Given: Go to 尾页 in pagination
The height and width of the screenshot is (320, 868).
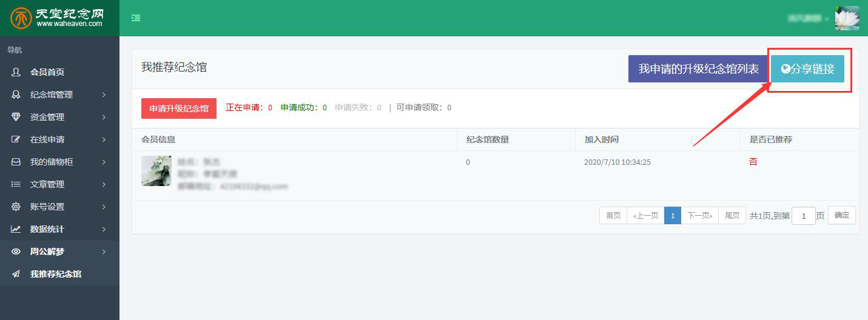Looking at the screenshot, I should [732, 216].
